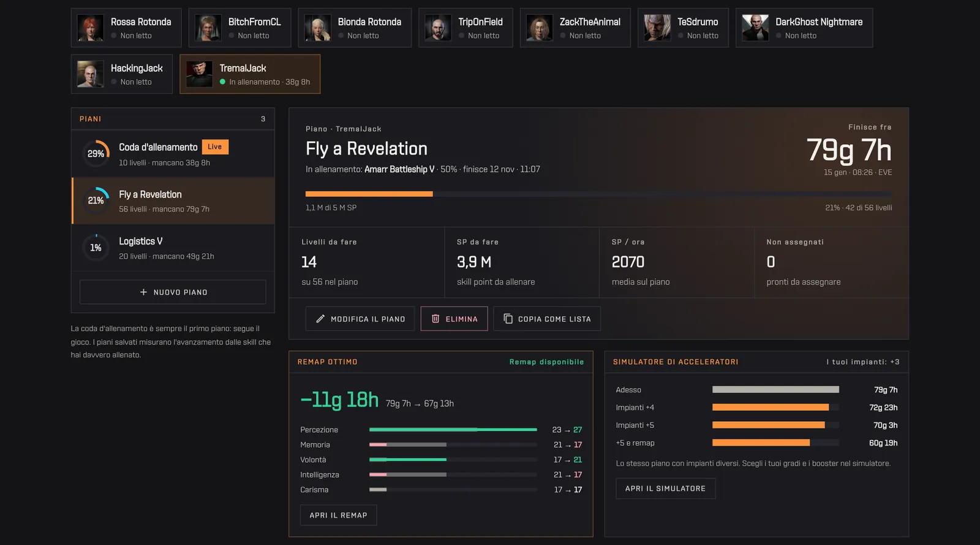The width and height of the screenshot is (980, 545).
Task: Click TremalJack portrait avatar
Action: pos(199,74)
